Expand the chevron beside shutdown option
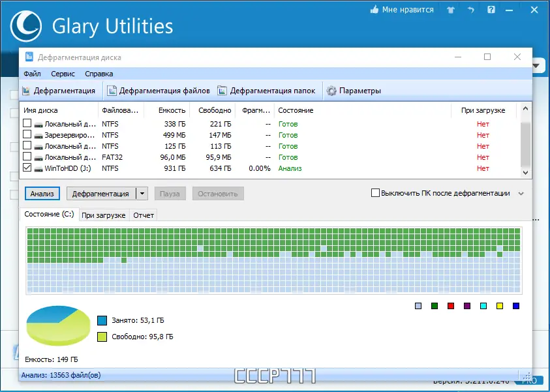 click(x=521, y=194)
